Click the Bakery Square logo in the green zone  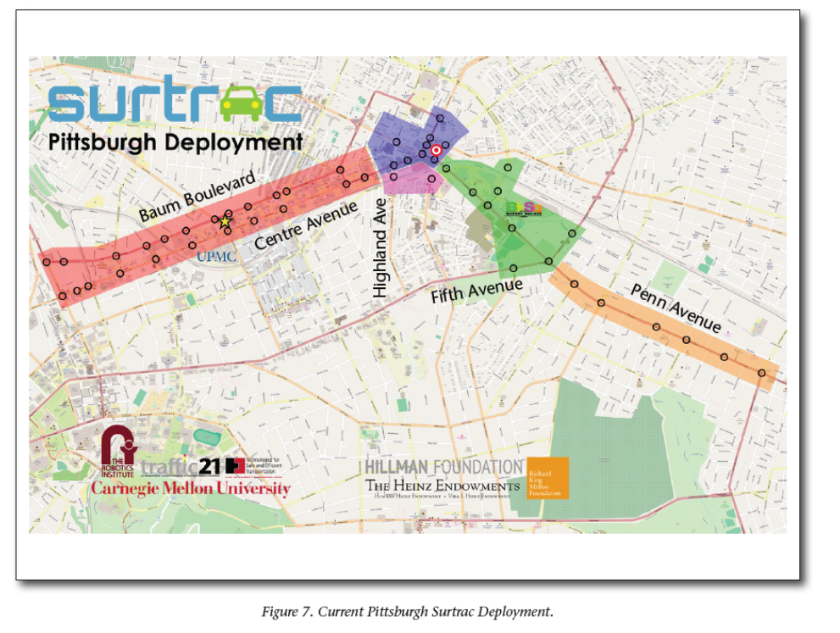click(x=524, y=208)
